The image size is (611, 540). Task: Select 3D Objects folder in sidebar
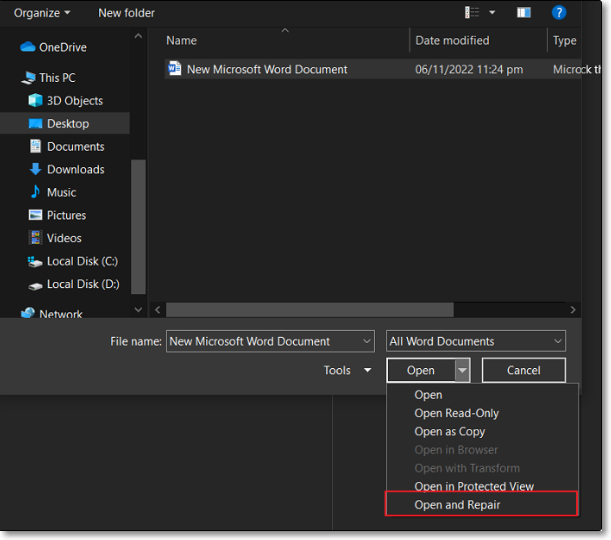point(74,101)
